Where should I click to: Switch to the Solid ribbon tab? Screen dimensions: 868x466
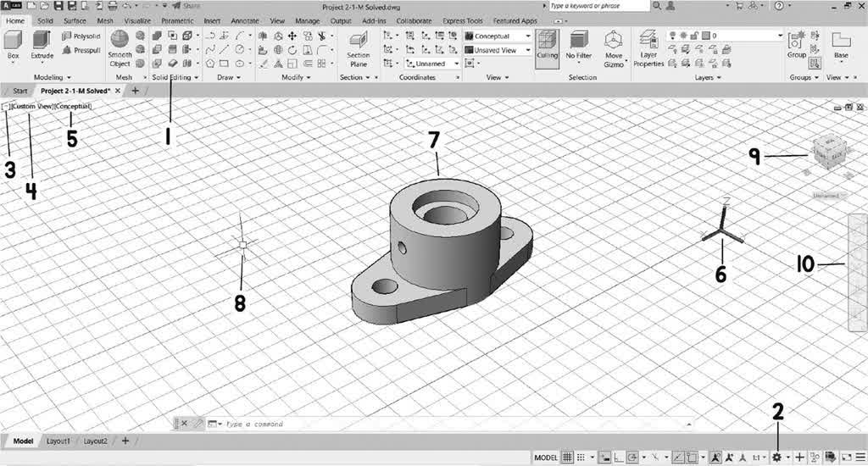[46, 20]
